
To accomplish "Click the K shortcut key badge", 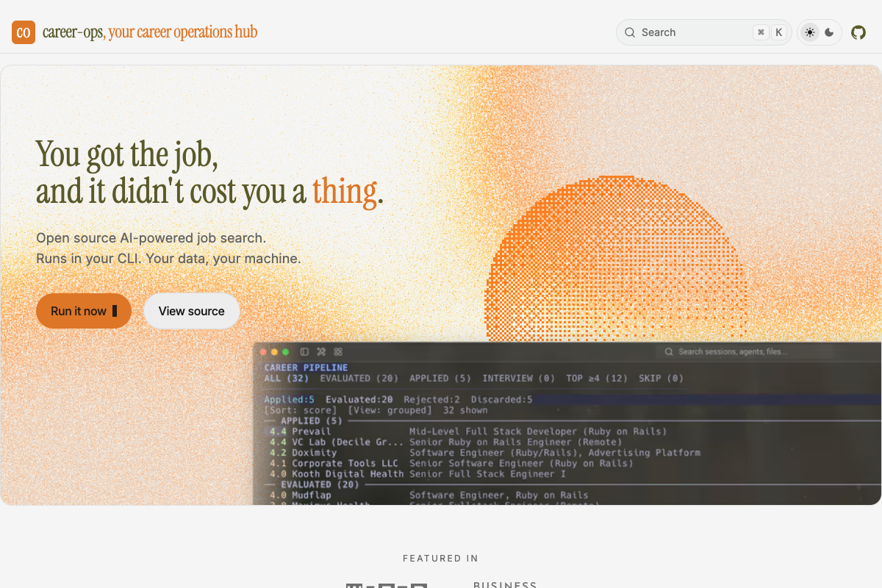I will [779, 32].
